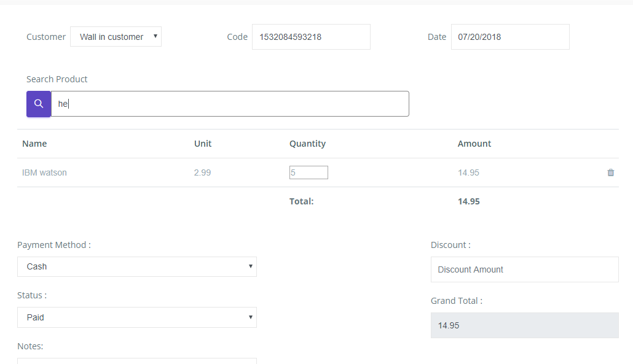Click the purple search magnifier button
Image resolution: width=633 pixels, height=364 pixels.
(x=39, y=104)
